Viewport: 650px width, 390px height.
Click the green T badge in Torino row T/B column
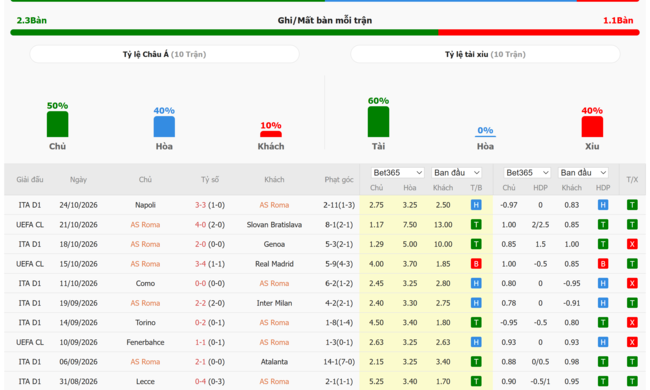pyautogui.click(x=476, y=322)
